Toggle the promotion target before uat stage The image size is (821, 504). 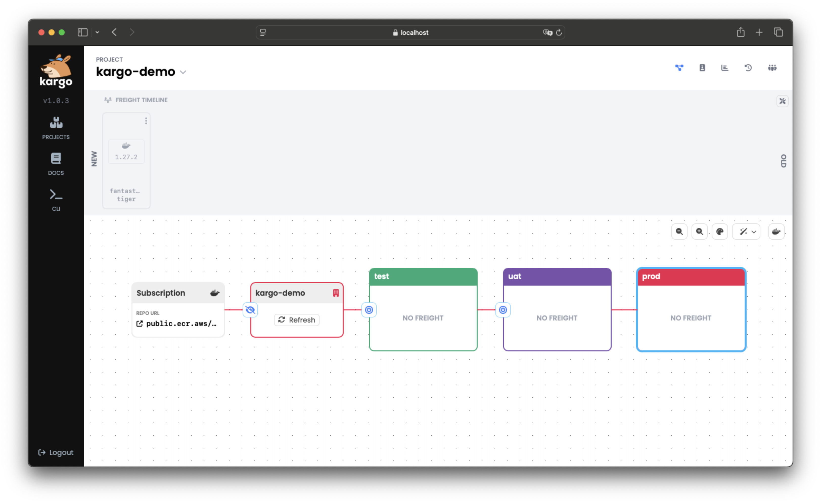[503, 310]
